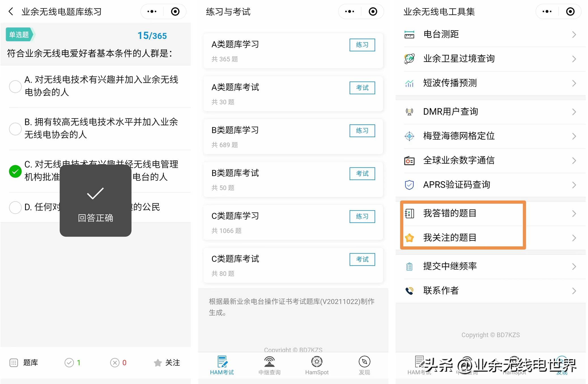Image resolution: width=588 pixels, height=384 pixels.
Task: Click the DMR用户查询 antenna icon
Action: 409,111
